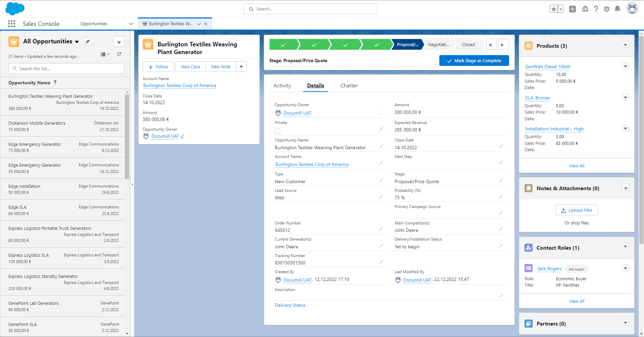Open Notes & Attachments list menu

tap(626, 187)
